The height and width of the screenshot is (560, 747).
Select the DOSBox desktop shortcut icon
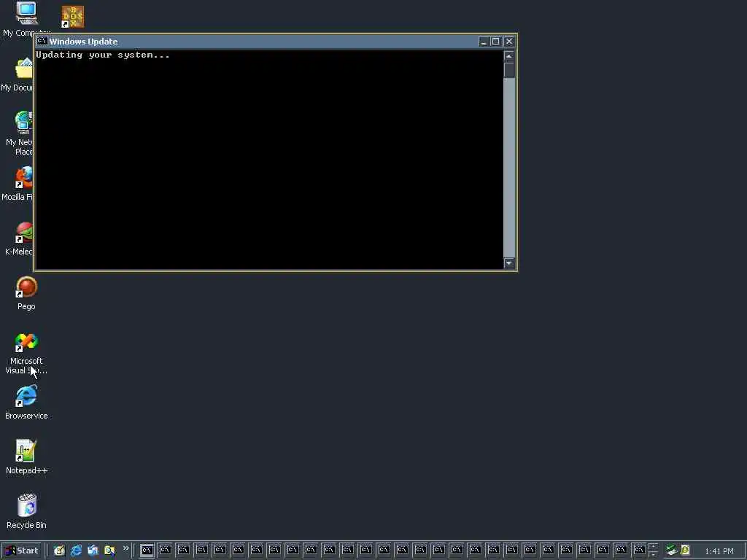tap(73, 17)
